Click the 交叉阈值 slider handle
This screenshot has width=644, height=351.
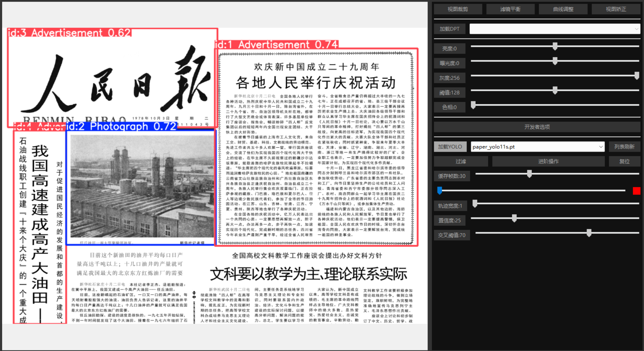(x=589, y=233)
